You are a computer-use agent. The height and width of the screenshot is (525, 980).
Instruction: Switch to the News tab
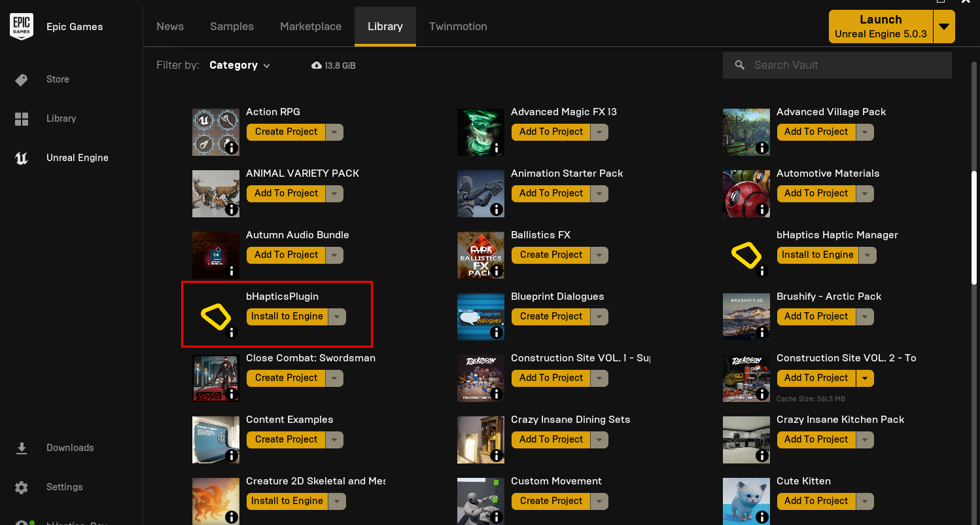click(170, 26)
